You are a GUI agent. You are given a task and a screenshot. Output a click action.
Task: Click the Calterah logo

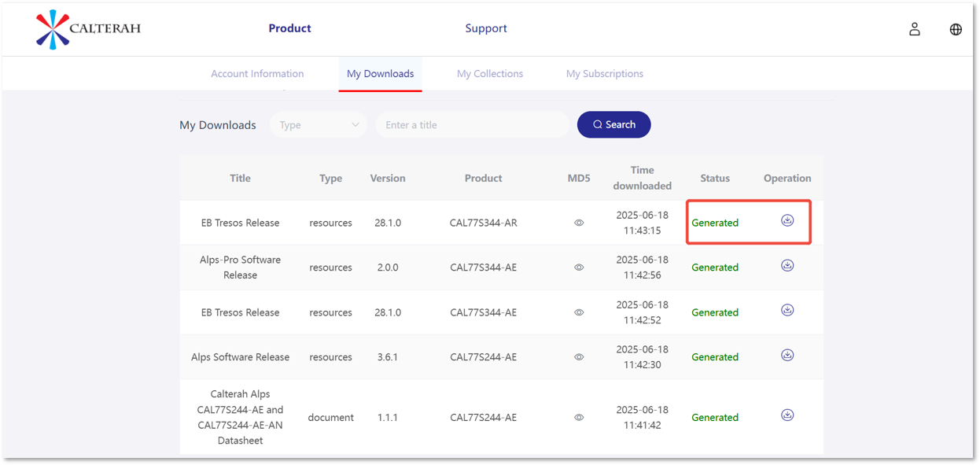[x=88, y=29]
